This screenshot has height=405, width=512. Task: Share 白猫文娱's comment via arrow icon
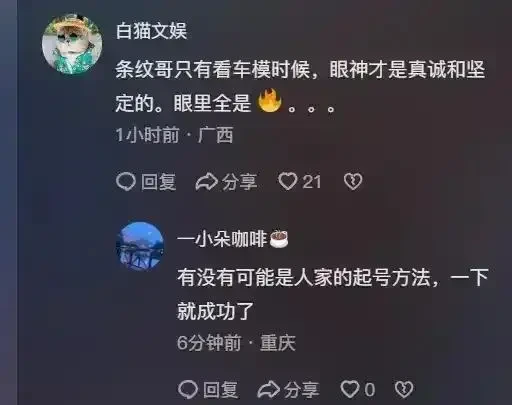(x=207, y=182)
